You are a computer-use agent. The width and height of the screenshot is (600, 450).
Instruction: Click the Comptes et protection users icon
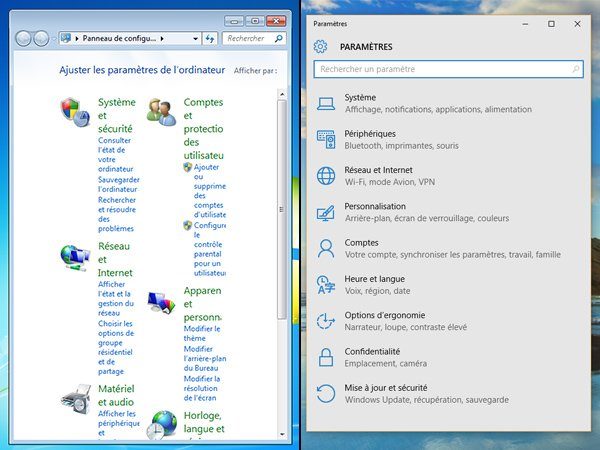tap(161, 112)
